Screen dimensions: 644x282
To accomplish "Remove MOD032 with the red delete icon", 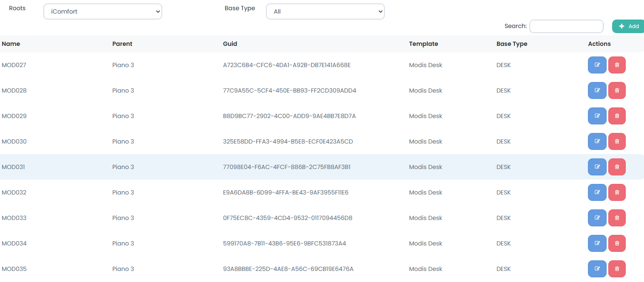I will 617,192.
